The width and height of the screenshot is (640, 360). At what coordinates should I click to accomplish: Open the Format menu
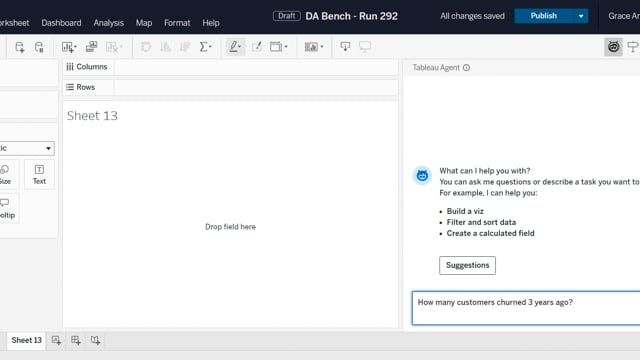[177, 23]
